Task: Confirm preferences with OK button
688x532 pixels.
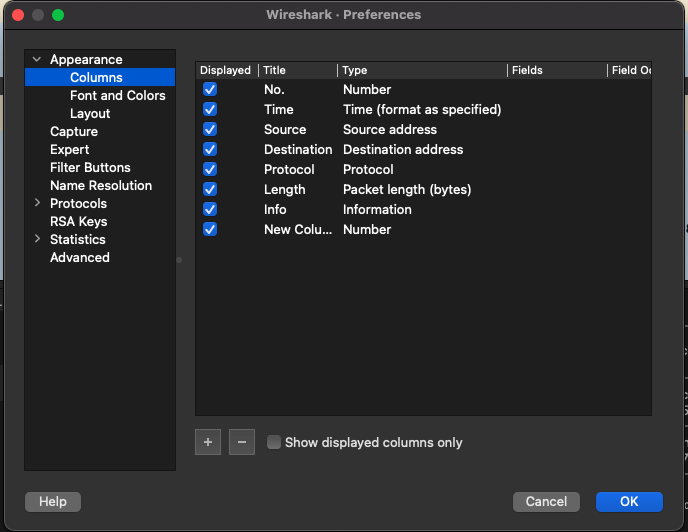Action: (x=629, y=501)
